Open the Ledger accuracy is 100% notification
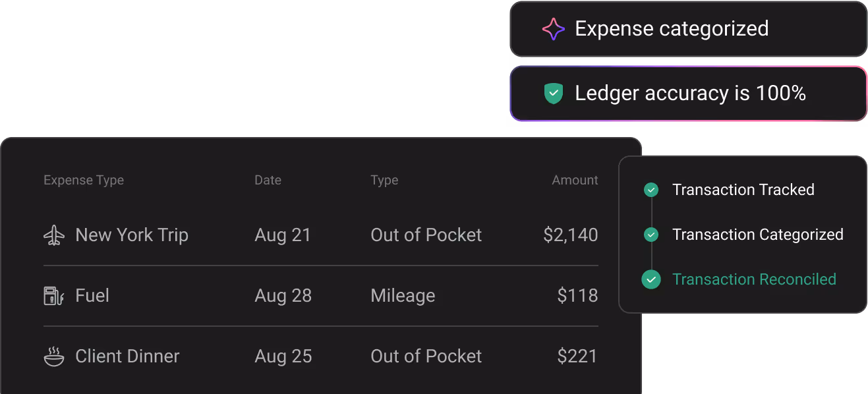Screen dimensions: 868x394 [x=688, y=94]
